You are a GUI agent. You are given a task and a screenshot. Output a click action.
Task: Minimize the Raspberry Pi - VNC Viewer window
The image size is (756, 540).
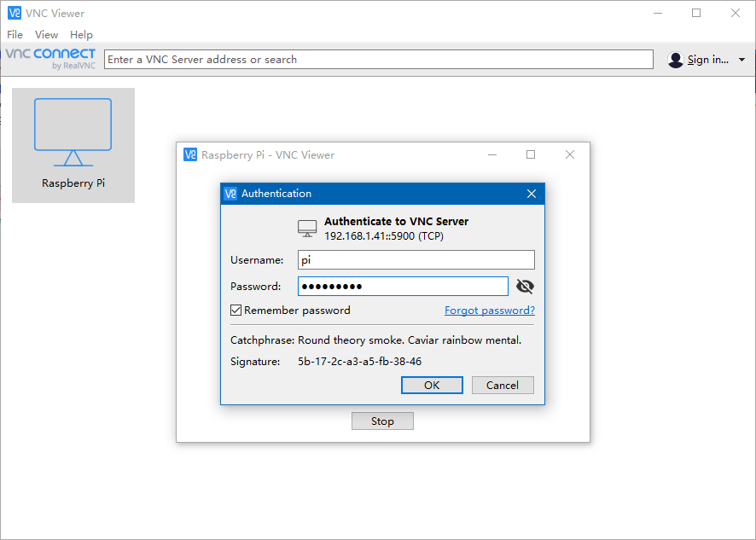tap(492, 154)
